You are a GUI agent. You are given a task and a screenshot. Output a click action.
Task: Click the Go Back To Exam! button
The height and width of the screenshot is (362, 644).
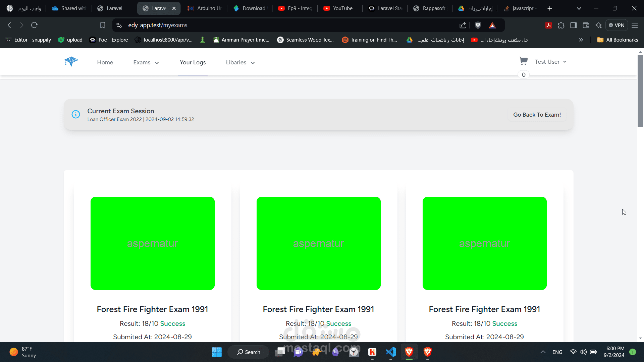tap(537, 115)
